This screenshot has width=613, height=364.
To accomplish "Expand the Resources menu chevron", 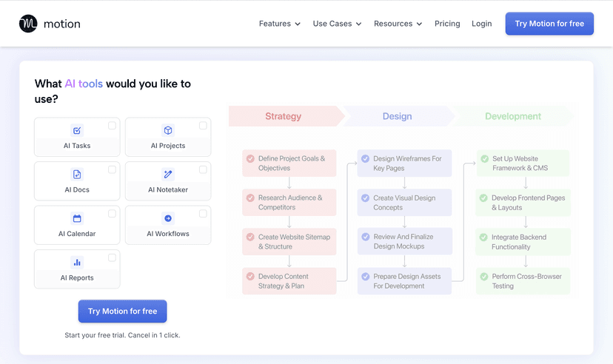I will pyautogui.click(x=419, y=24).
